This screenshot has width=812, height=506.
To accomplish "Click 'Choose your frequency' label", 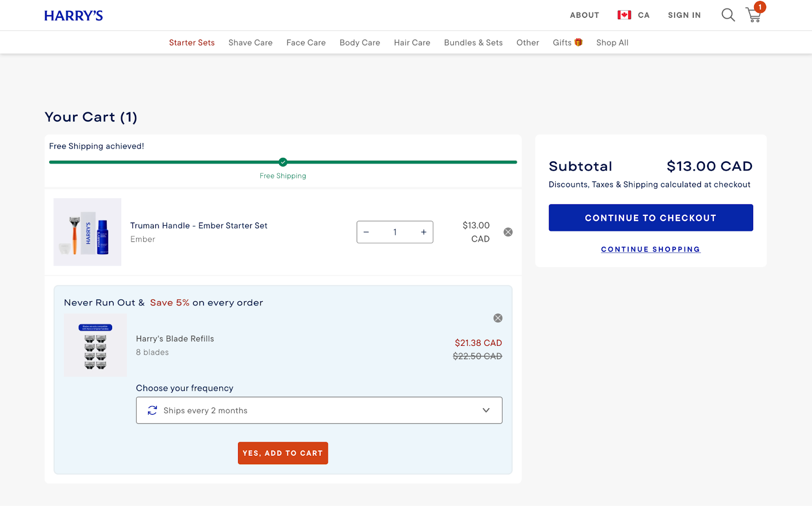I will click(x=185, y=388).
